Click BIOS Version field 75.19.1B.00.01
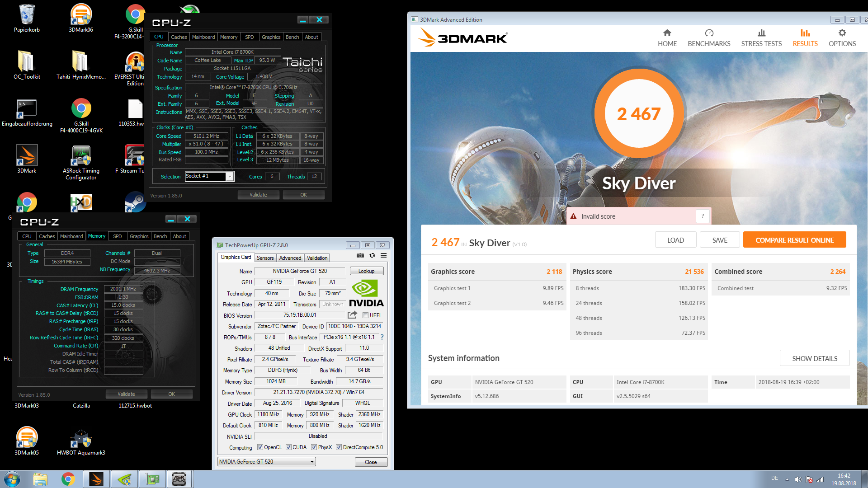The image size is (868, 488). coord(300,315)
